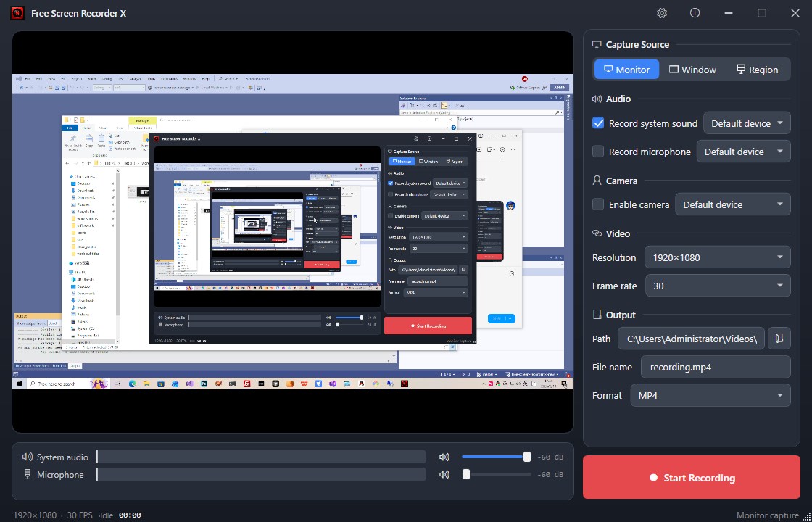Screen dimensions: 812x522
Task: Tick the Enable camera checkbox
Action: [598, 204]
